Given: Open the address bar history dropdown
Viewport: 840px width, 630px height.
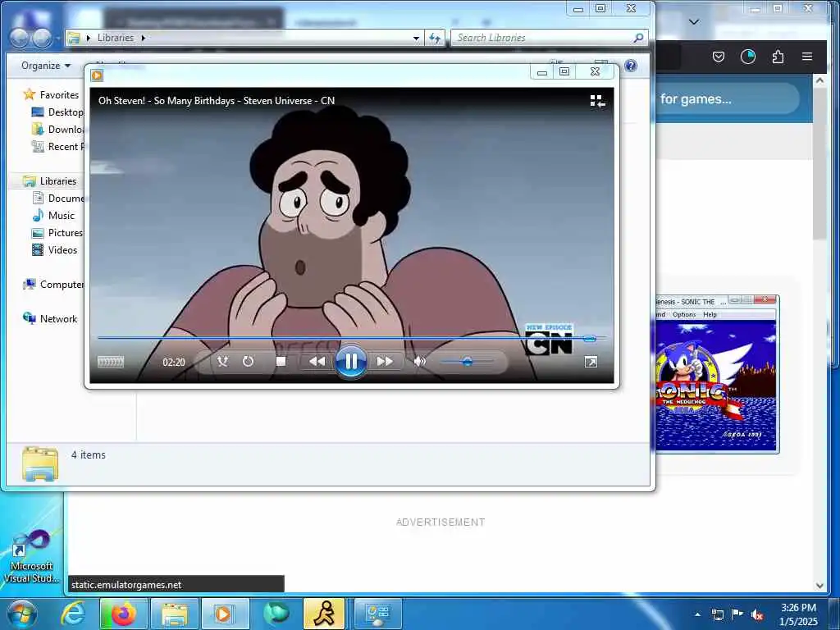Looking at the screenshot, I should (416, 38).
